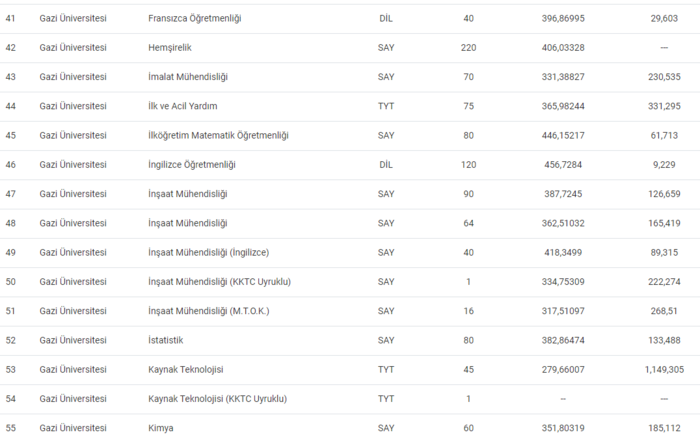Select the İngilizce Öğretmenliği program
The width and height of the screenshot is (700, 439).
[x=192, y=165]
